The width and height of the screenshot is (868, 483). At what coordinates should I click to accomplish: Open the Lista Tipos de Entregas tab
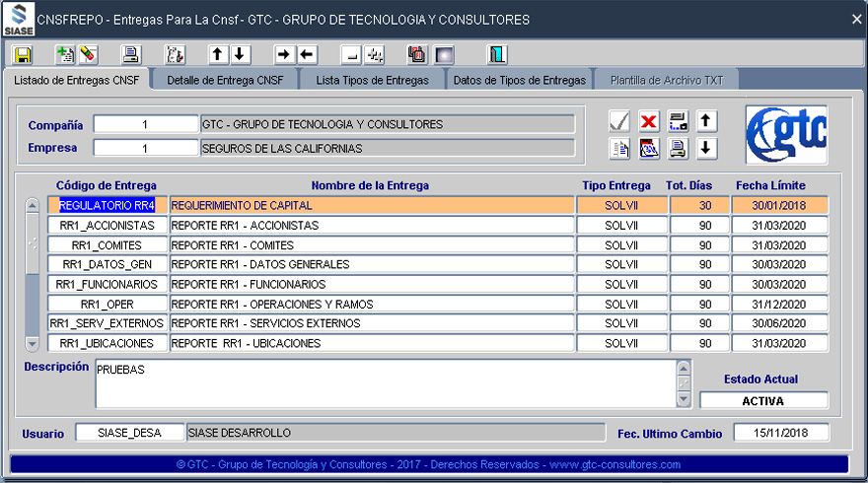372,81
